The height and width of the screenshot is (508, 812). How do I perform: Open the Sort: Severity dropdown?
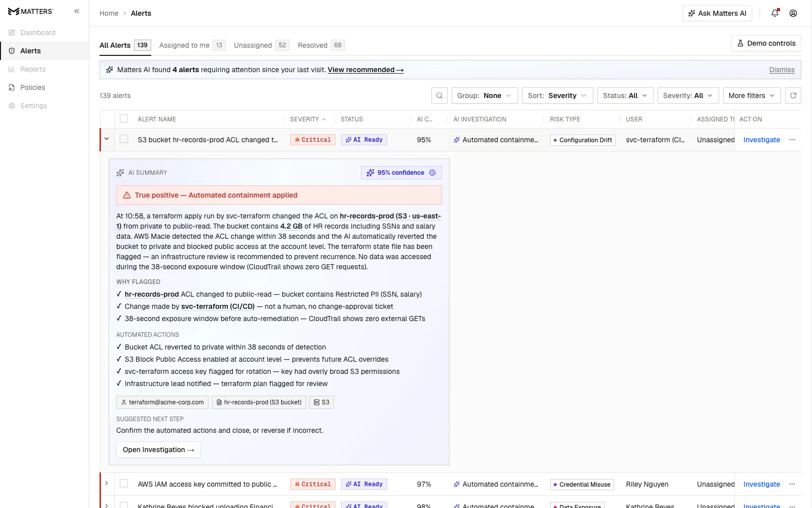[557, 96]
